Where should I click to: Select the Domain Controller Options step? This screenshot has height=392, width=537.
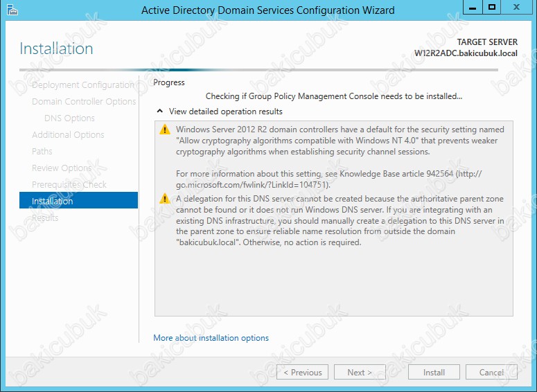coord(84,102)
